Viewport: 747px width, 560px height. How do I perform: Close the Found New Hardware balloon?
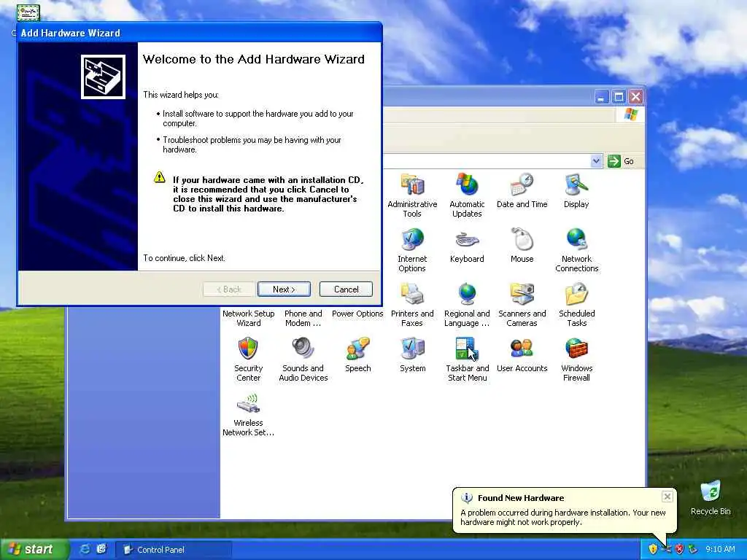667,497
